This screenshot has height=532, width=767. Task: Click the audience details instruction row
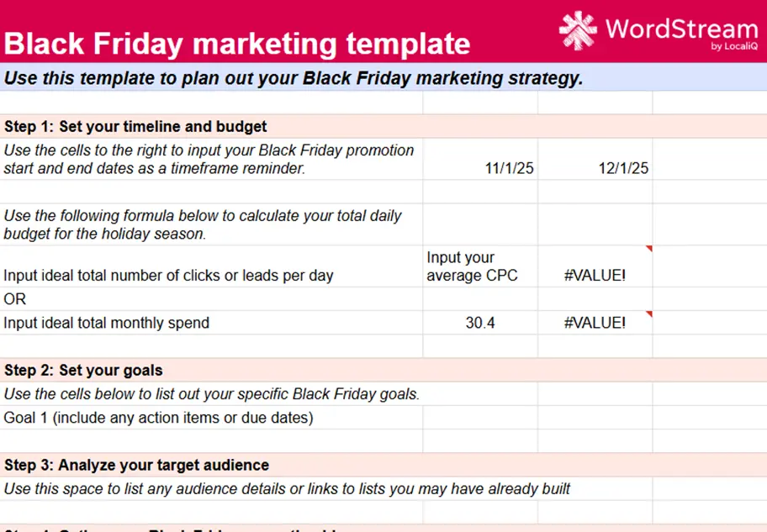(287, 488)
